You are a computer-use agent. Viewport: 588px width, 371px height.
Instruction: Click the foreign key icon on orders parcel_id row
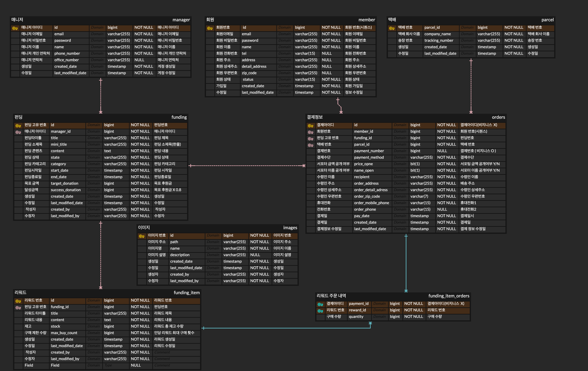(x=311, y=145)
